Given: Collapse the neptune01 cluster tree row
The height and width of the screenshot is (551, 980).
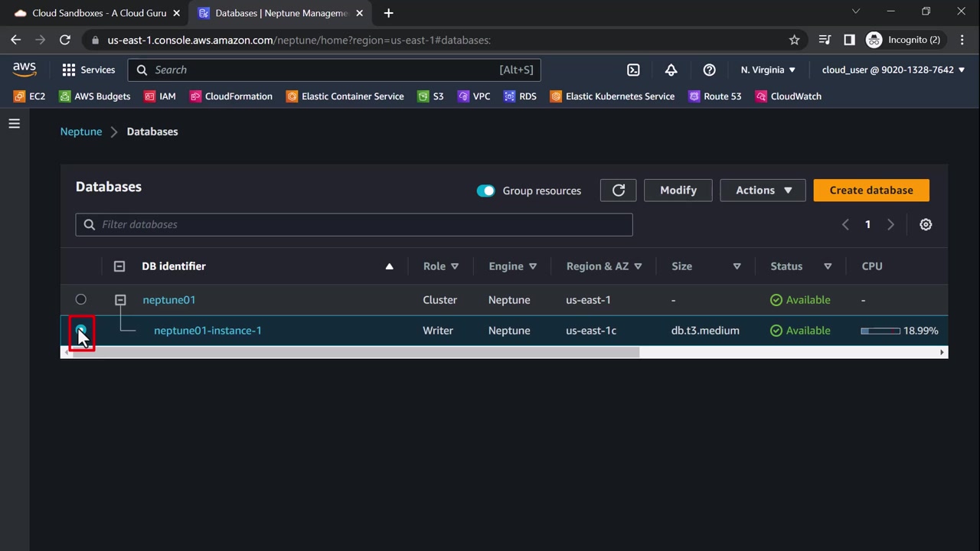Looking at the screenshot, I should [x=120, y=300].
